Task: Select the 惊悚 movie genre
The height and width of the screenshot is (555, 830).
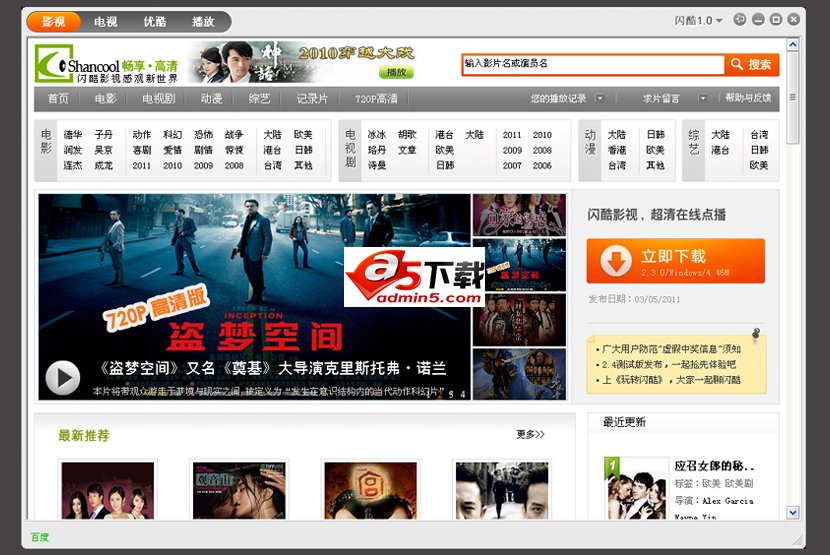Action: [234, 150]
